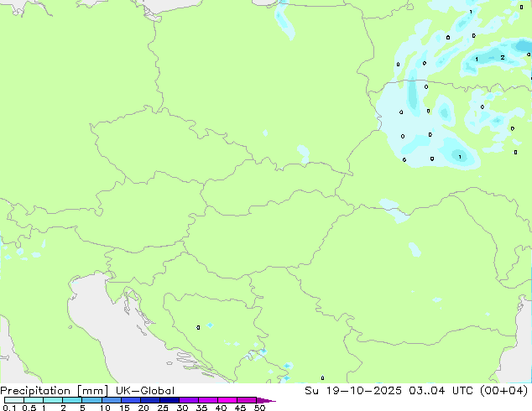Click the '50' legend scale label
The image size is (532, 411).
[259, 408]
